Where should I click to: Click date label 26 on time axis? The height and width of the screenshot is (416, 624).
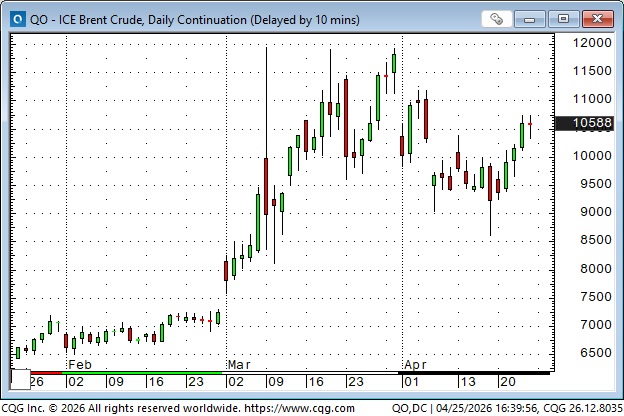click(37, 381)
